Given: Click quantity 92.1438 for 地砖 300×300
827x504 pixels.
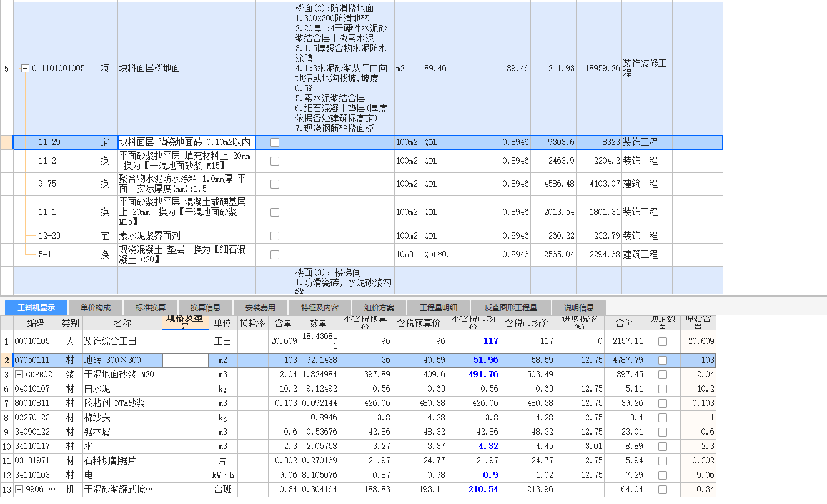Looking at the screenshot, I should click(x=318, y=360).
